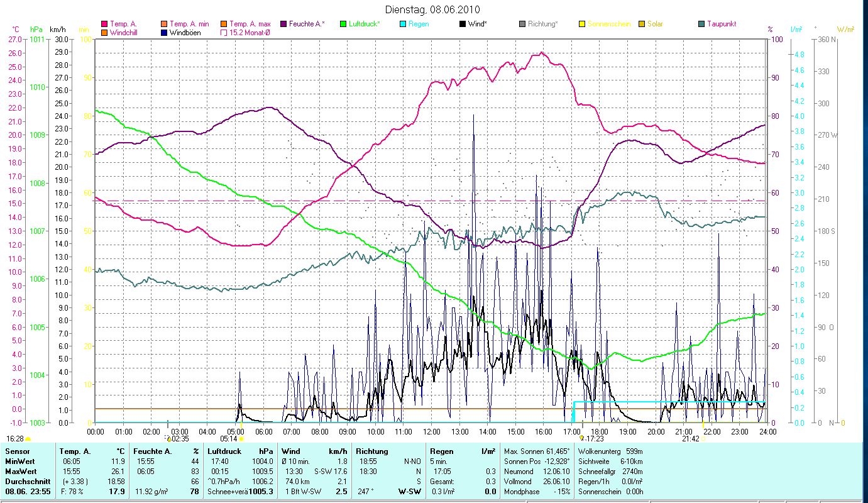The image size is (868, 503).
Task: Click the l/m² axis unit label on right
Action: coord(796,30)
